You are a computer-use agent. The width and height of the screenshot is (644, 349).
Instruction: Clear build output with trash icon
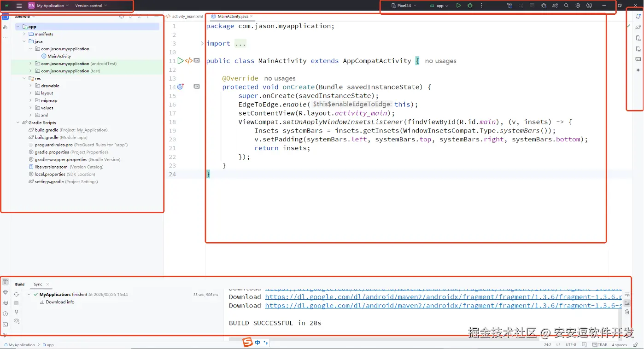pos(627,312)
